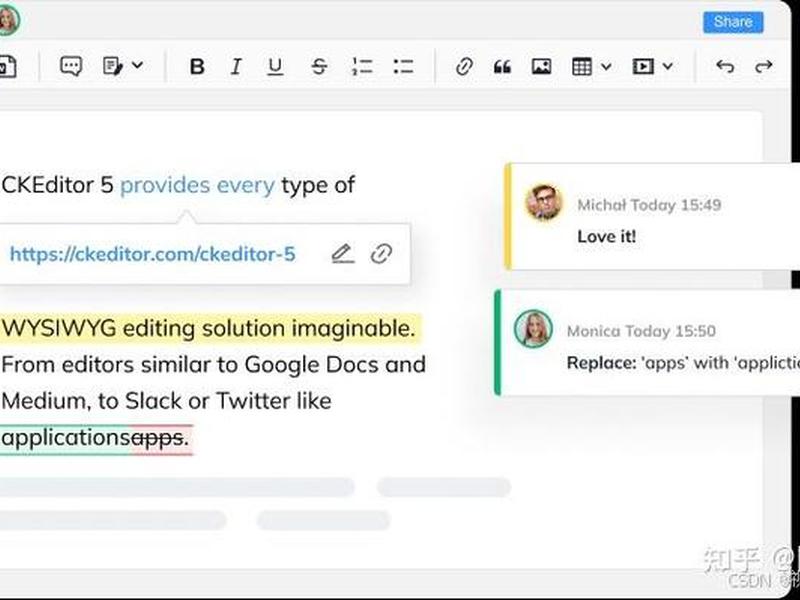
Task: Click the 'From editors similar to Google Docs' line
Action: (x=213, y=365)
